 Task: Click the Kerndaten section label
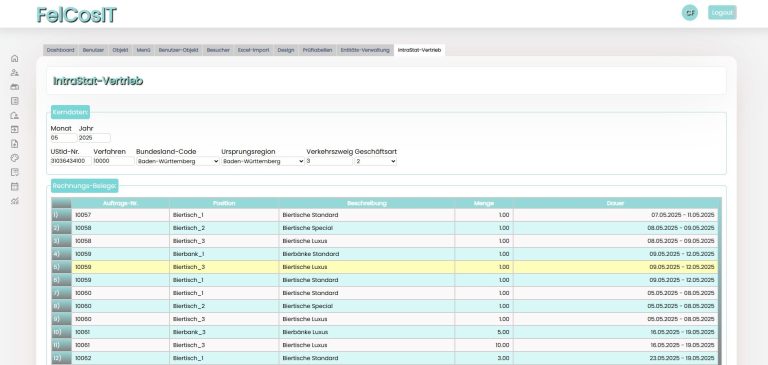pyautogui.click(x=70, y=112)
